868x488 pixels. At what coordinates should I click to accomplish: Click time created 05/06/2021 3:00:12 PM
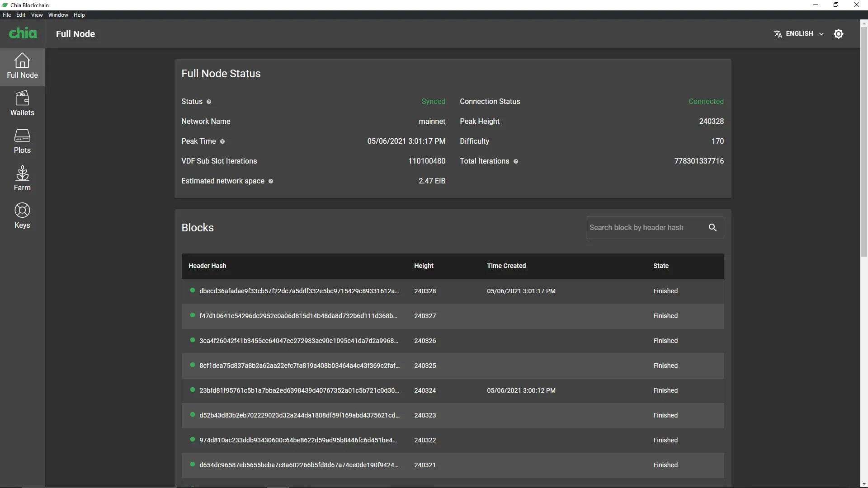pyautogui.click(x=521, y=390)
